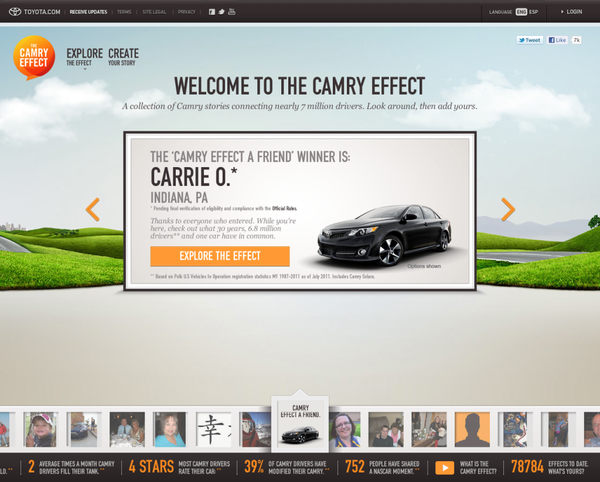Open the TERMS link
This screenshot has height=482, width=600.
[x=124, y=12]
